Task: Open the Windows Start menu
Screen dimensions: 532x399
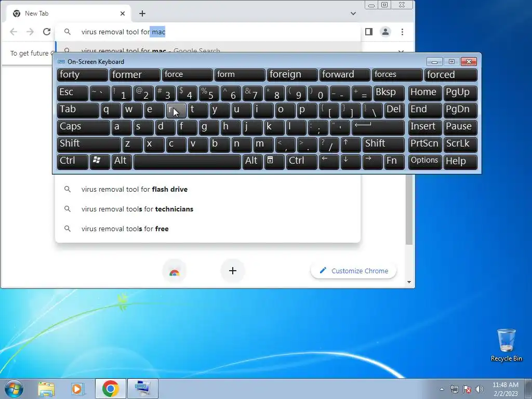Action: [14, 389]
